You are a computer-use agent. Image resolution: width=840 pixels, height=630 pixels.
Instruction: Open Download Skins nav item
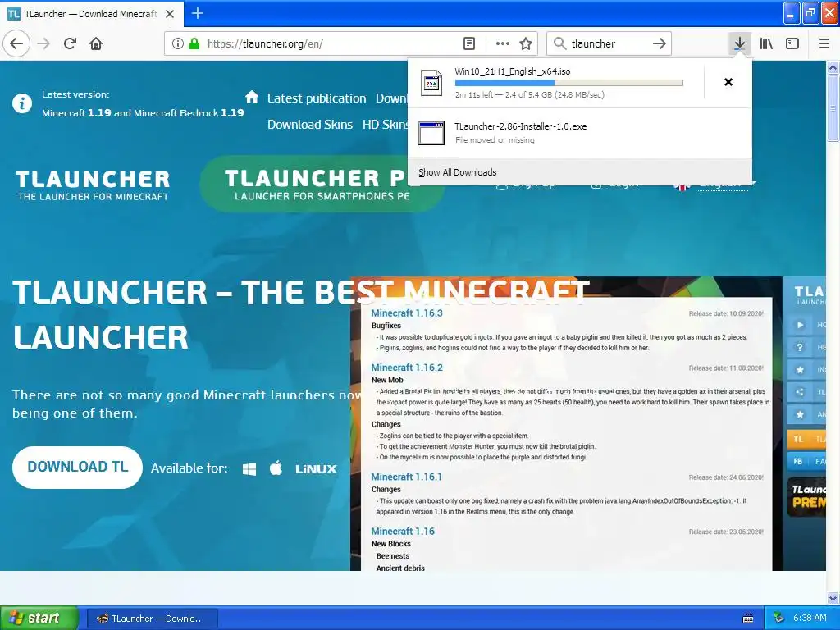310,125
